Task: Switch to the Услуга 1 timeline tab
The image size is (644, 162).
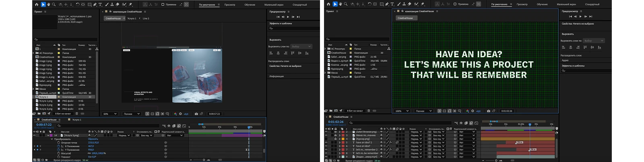Action: [76, 120]
